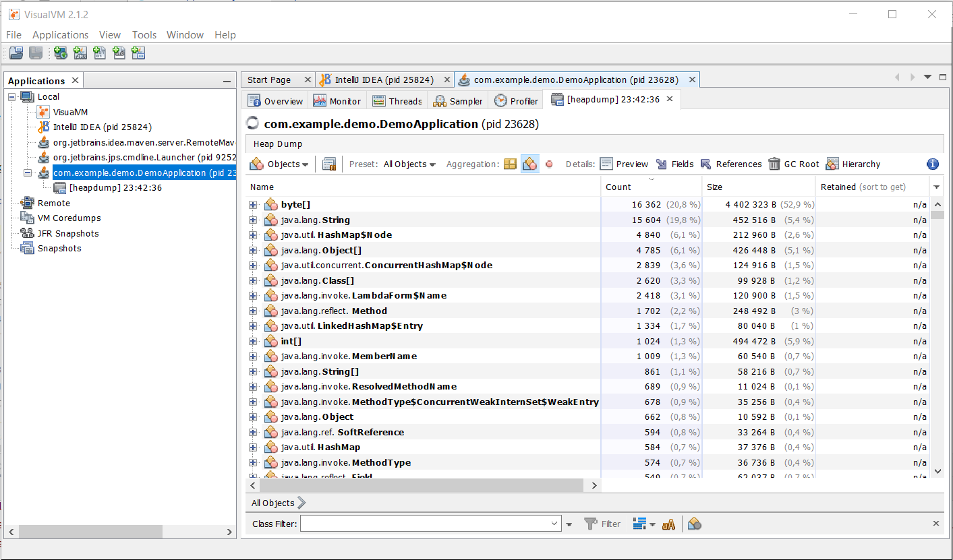
Task: Click the compute retained sizes calculator icon
Action: (x=329, y=164)
